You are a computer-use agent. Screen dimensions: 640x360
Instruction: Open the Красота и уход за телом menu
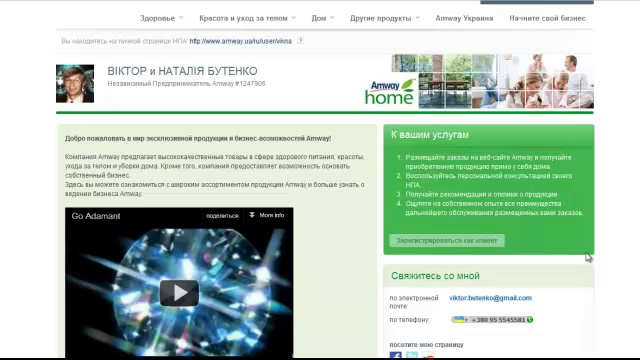pos(243,18)
